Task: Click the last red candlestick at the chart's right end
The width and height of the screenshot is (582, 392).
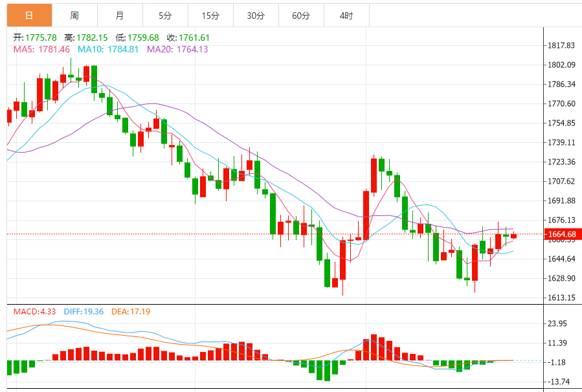Action: tap(514, 236)
